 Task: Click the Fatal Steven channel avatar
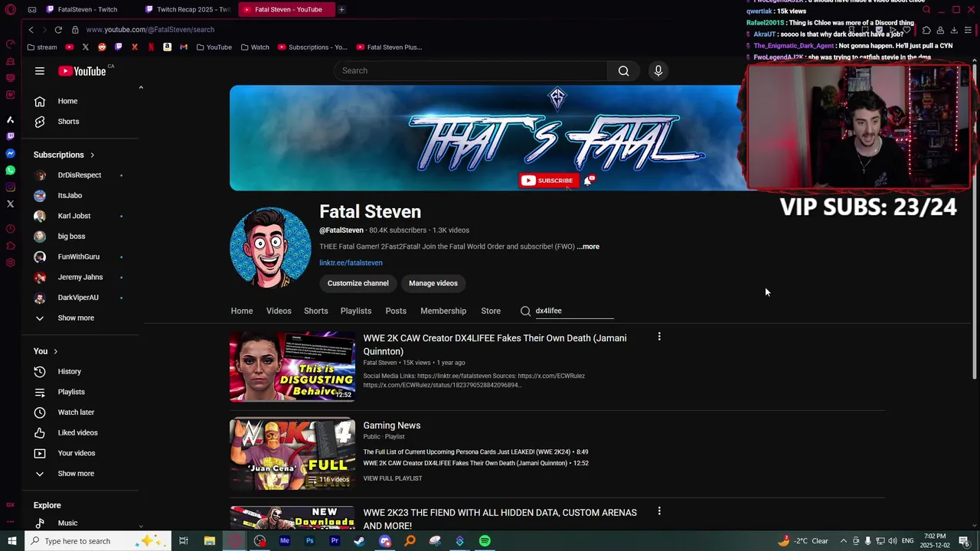click(270, 247)
